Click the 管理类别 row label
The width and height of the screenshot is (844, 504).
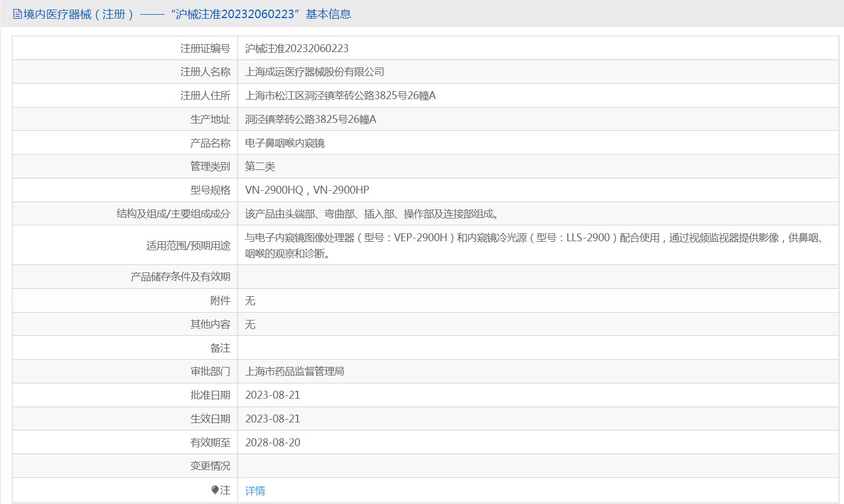point(210,166)
